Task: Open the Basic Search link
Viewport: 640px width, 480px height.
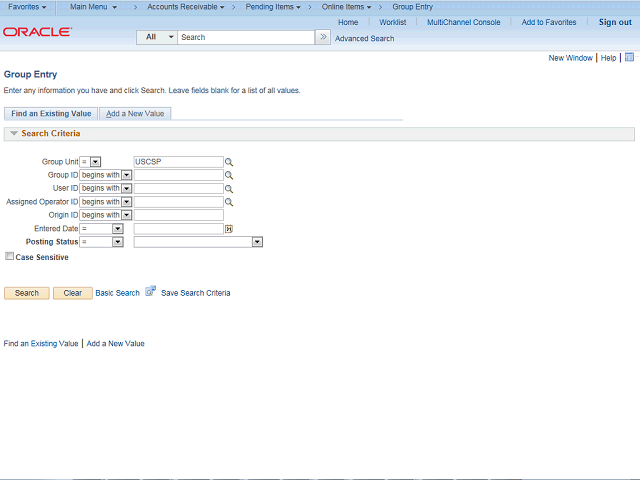Action: (x=118, y=293)
